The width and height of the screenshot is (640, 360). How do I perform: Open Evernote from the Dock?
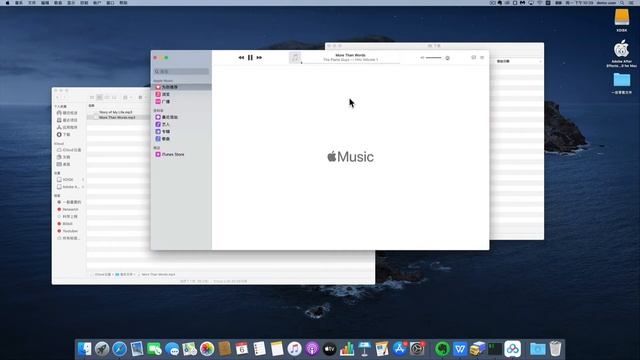coord(442,349)
